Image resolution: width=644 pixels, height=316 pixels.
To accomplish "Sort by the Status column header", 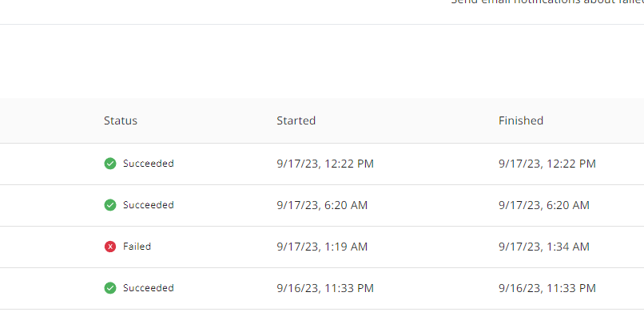I will coord(121,120).
